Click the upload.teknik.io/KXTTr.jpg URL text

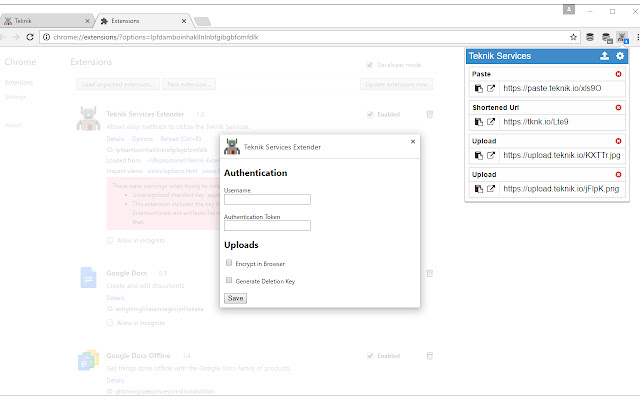tap(562, 155)
